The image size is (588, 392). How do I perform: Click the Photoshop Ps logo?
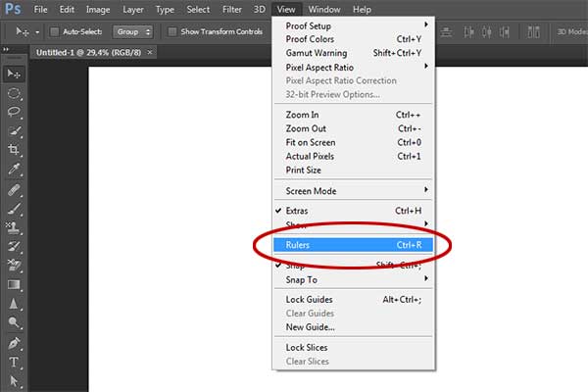[x=13, y=9]
